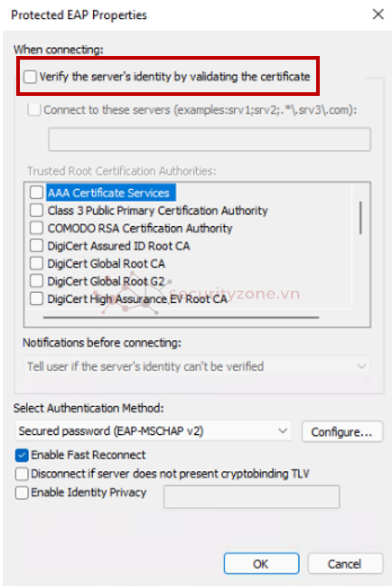The height and width of the screenshot is (586, 392).
Task: Click the certificate list vertical scrollbar
Action: (x=360, y=218)
